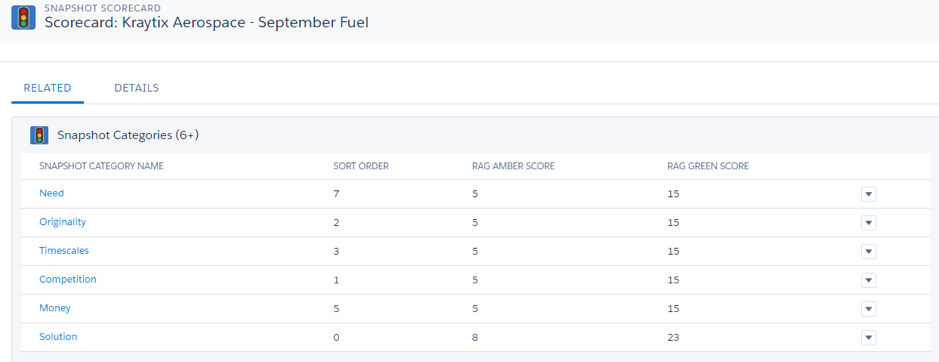The width and height of the screenshot is (939, 362).
Task: Open the Money row action arrow
Action: pos(868,309)
